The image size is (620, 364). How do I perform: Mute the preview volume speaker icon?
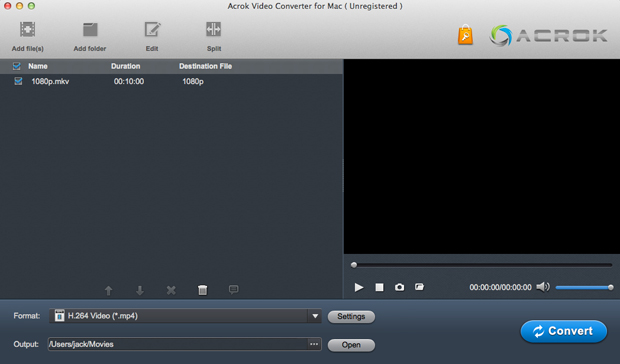(543, 287)
